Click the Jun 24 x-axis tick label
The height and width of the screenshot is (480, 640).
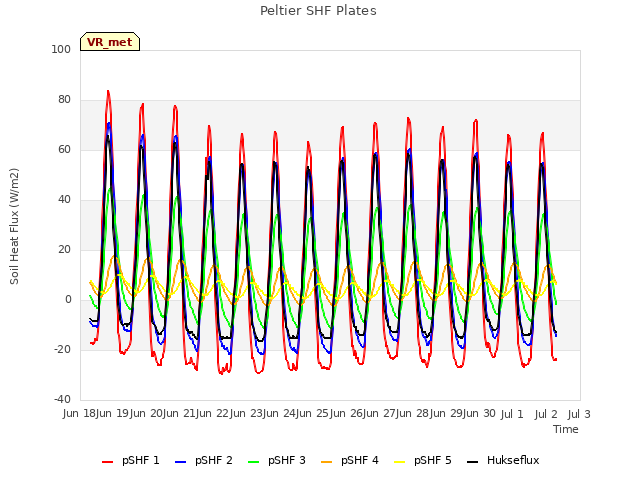click(277, 414)
